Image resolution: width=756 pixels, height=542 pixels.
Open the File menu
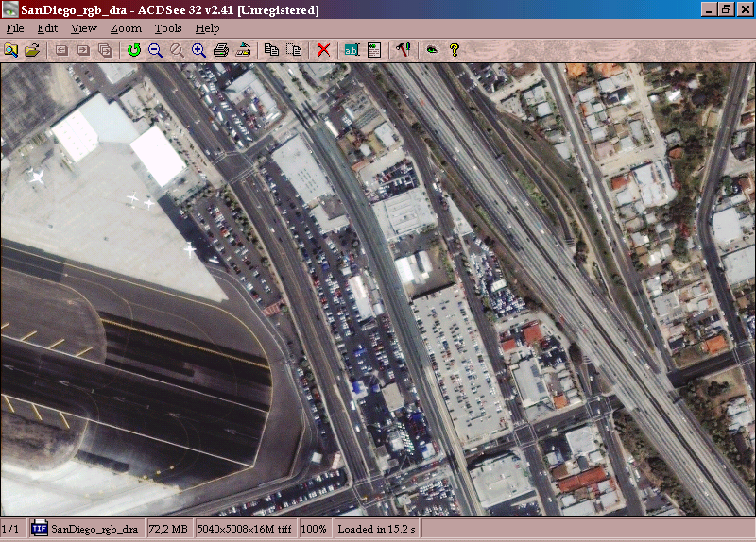15,28
